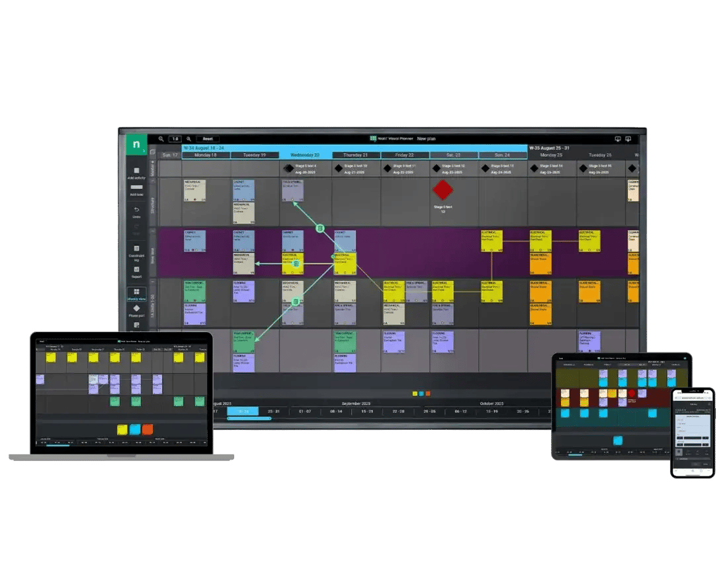Viewport: 725px width, 588px height.
Task: Select the Sat. 23 day header
Action: point(454,155)
